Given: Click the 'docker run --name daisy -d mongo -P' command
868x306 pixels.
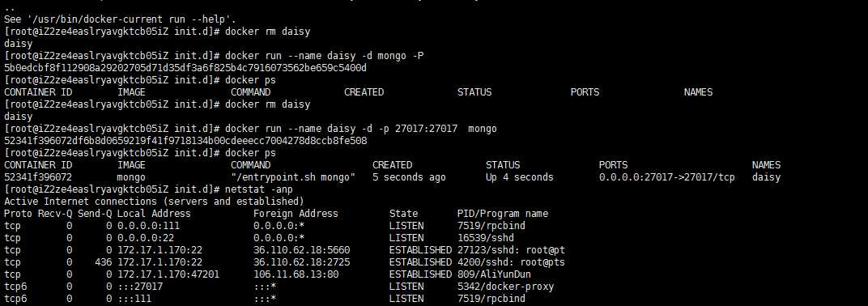Looking at the screenshot, I should point(325,56).
